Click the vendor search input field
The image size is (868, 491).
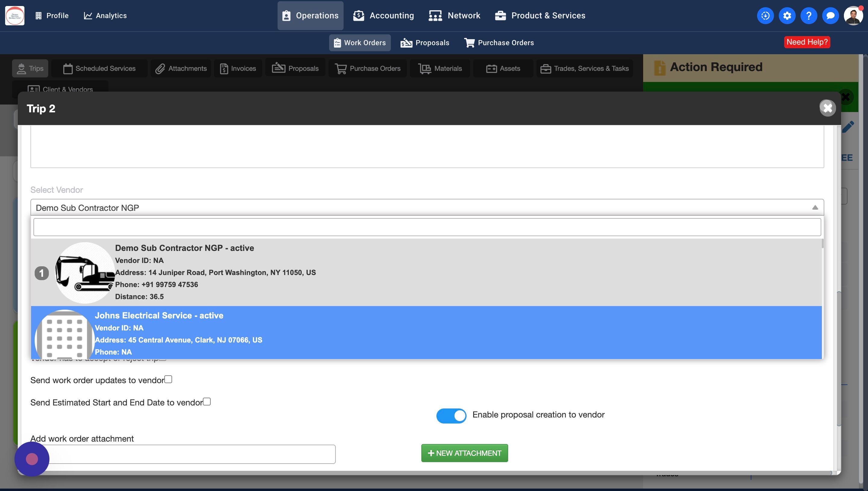[427, 227]
